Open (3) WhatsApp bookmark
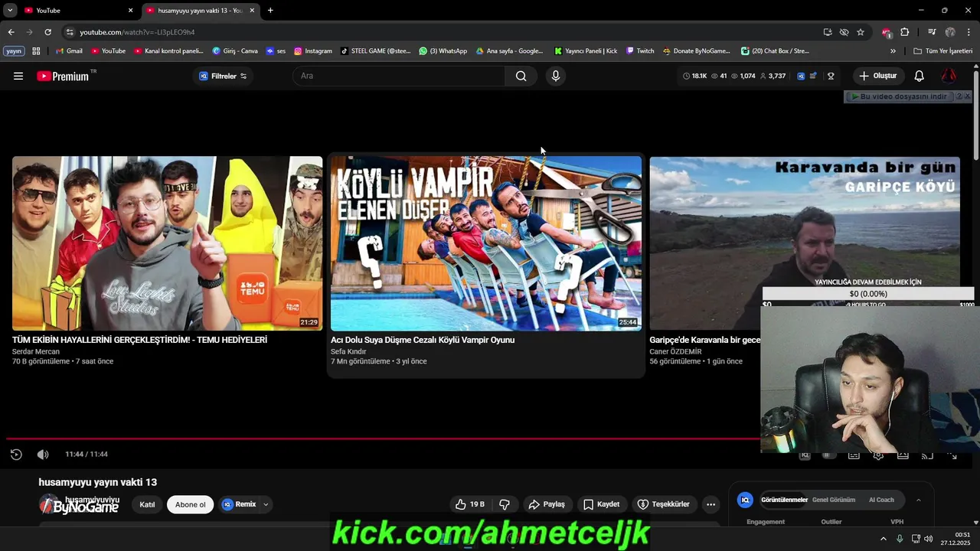980x551 pixels. [443, 51]
